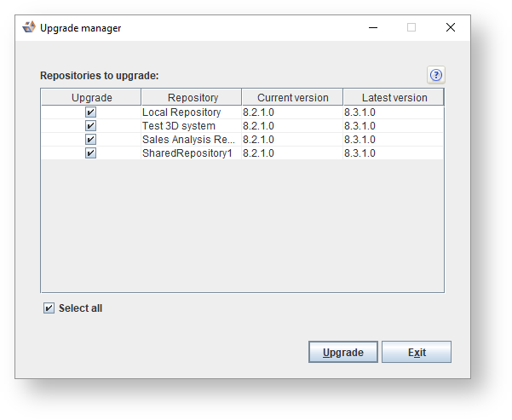This screenshot has height=420, width=512.
Task: Click the Upgrade manager title bar app icon
Action: click(29, 27)
